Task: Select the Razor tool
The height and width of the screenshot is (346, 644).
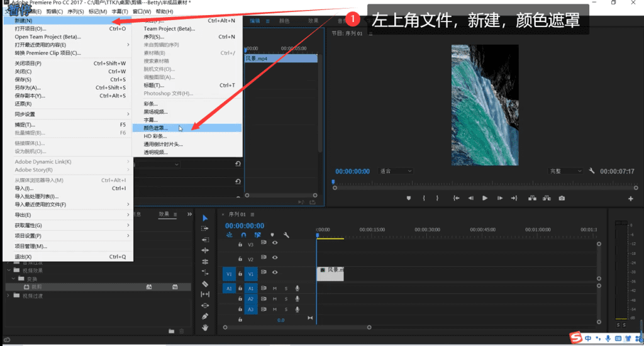Action: pos(205,284)
